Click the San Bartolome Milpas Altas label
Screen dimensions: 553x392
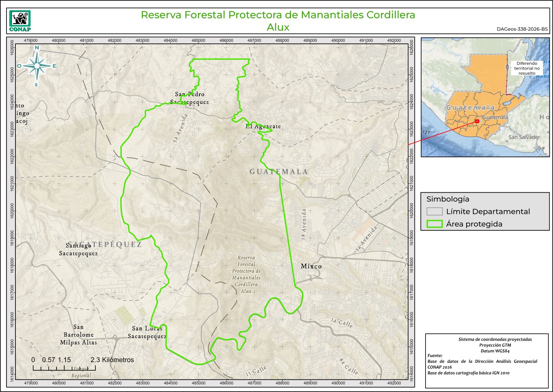pyautogui.click(x=78, y=335)
